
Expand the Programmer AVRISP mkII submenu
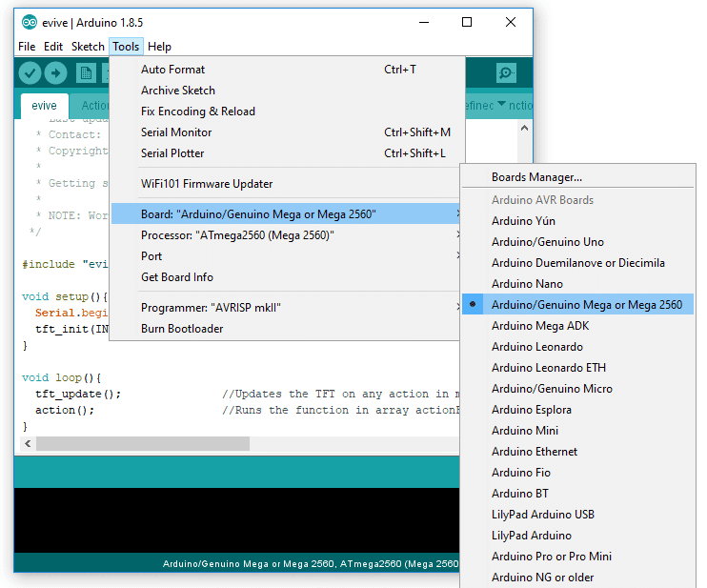[x=288, y=308]
